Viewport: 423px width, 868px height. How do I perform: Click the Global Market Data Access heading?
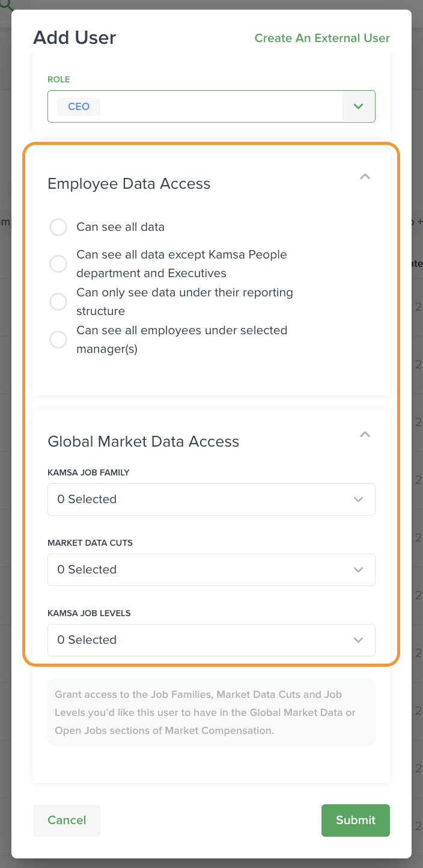point(144,442)
